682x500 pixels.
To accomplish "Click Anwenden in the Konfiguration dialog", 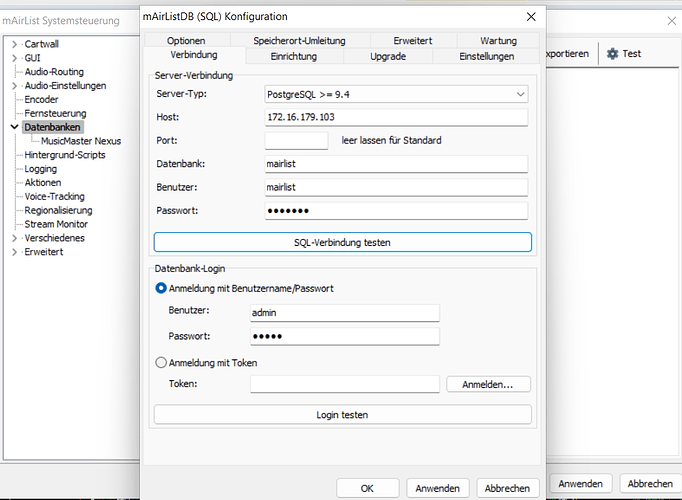I will [438, 488].
